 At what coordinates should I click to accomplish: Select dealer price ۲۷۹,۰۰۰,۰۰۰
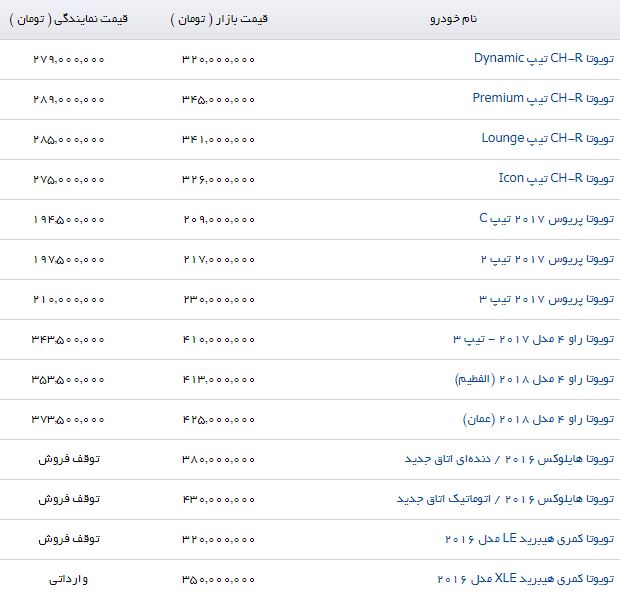pos(69,59)
